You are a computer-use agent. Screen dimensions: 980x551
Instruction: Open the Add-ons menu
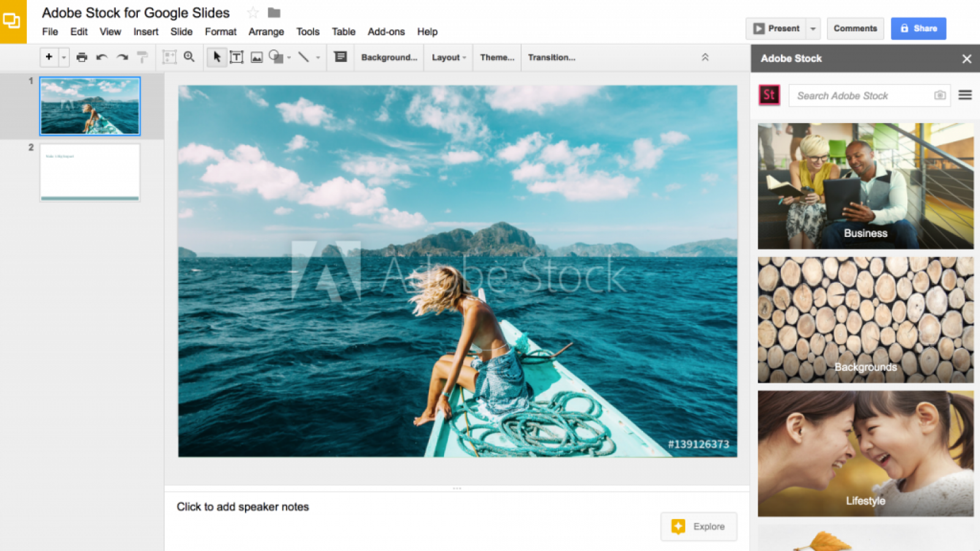386,32
